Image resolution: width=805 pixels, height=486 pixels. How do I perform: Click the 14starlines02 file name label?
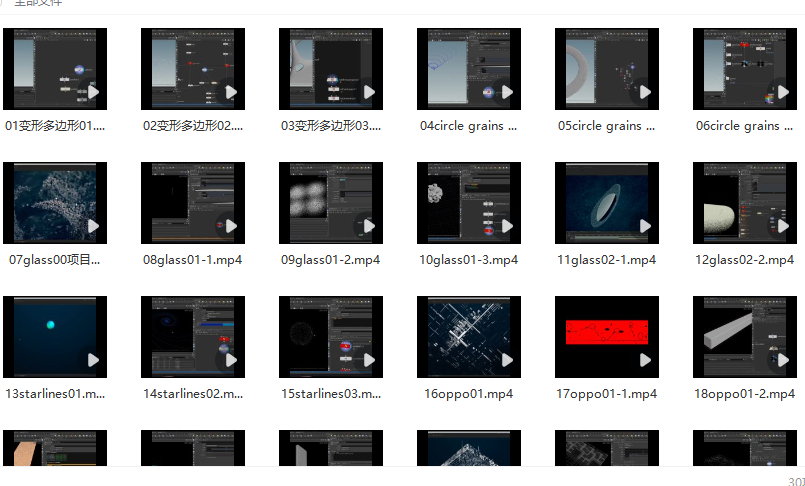pos(193,394)
